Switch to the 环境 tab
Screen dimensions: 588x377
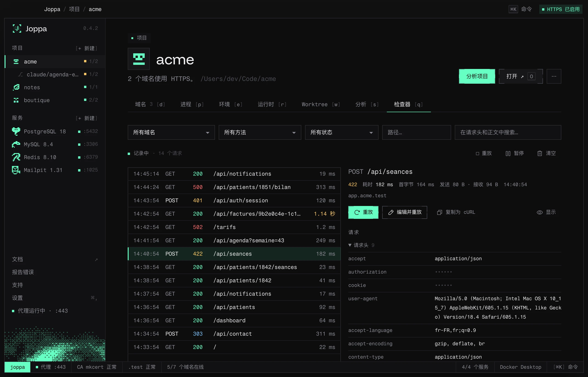(x=230, y=104)
